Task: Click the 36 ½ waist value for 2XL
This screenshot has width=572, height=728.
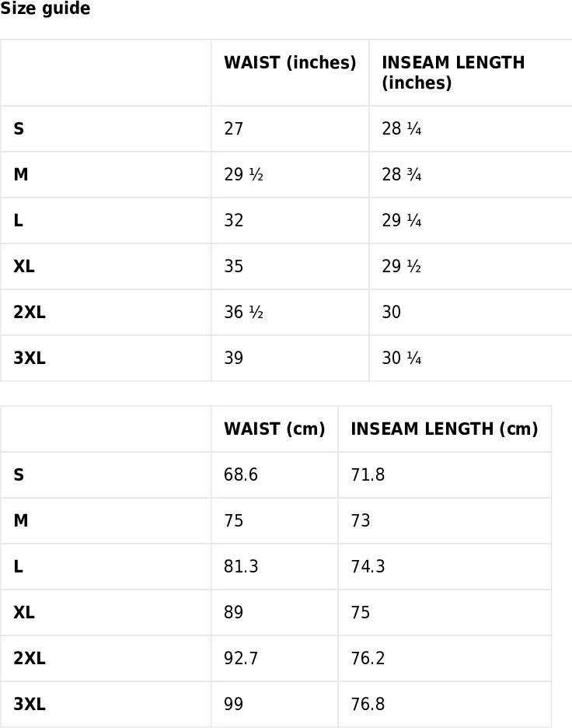Action: click(243, 312)
